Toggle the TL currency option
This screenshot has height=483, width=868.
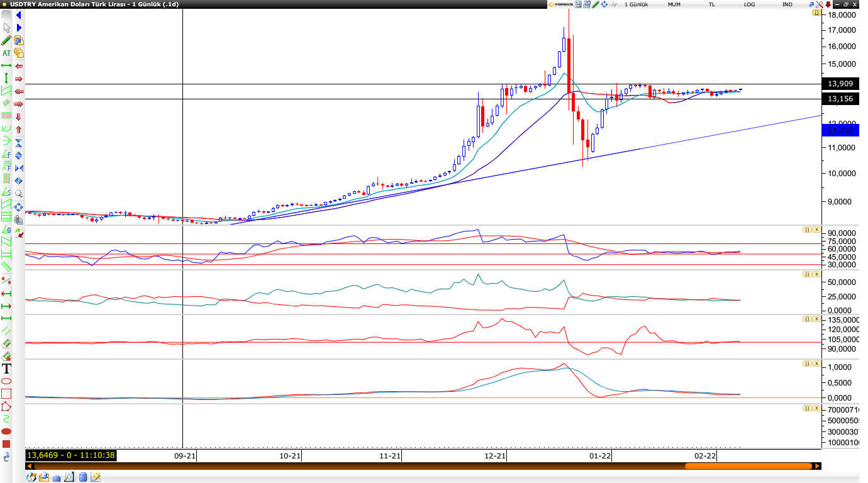712,4
